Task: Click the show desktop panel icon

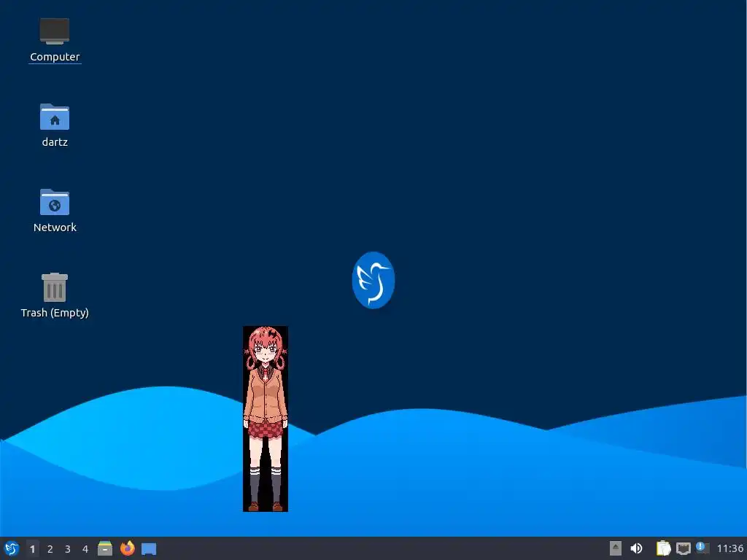Action: coord(149,549)
